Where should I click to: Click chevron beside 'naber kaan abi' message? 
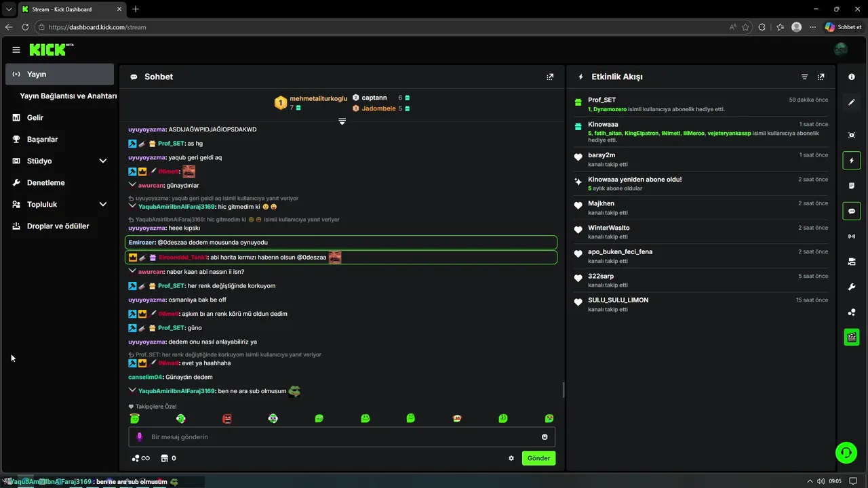132,271
